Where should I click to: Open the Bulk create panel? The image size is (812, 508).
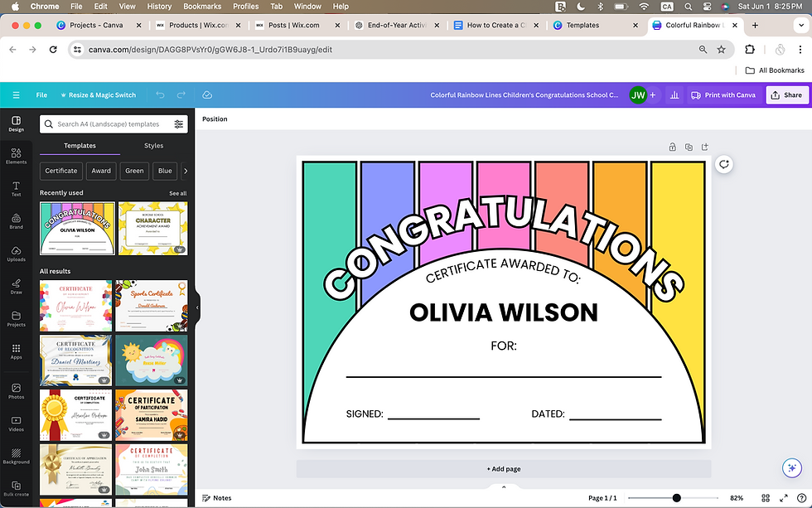(16, 489)
